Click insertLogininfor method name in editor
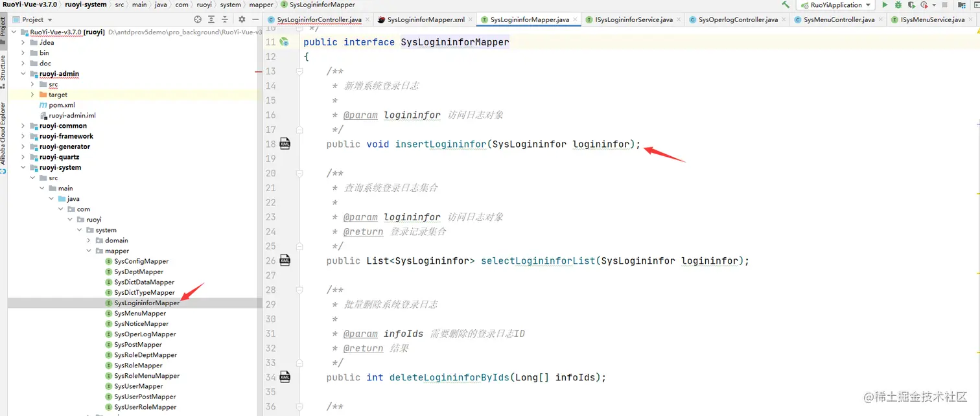 pos(441,144)
